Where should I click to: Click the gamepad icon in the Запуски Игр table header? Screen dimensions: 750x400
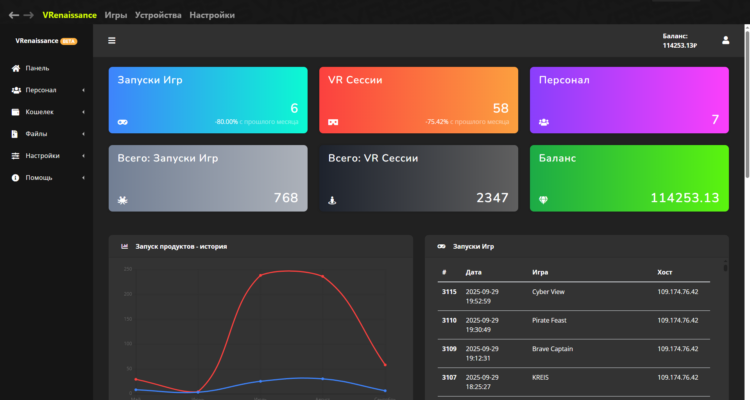tap(441, 246)
